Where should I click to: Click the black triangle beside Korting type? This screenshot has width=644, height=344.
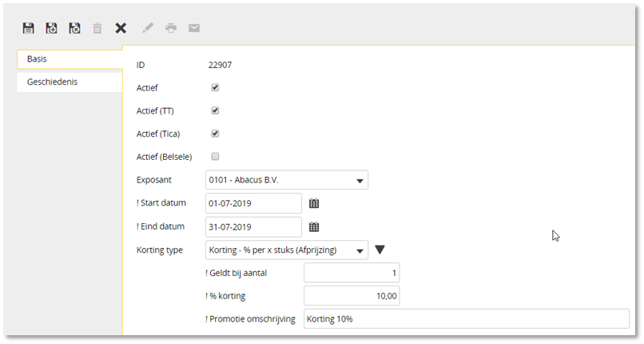click(380, 250)
